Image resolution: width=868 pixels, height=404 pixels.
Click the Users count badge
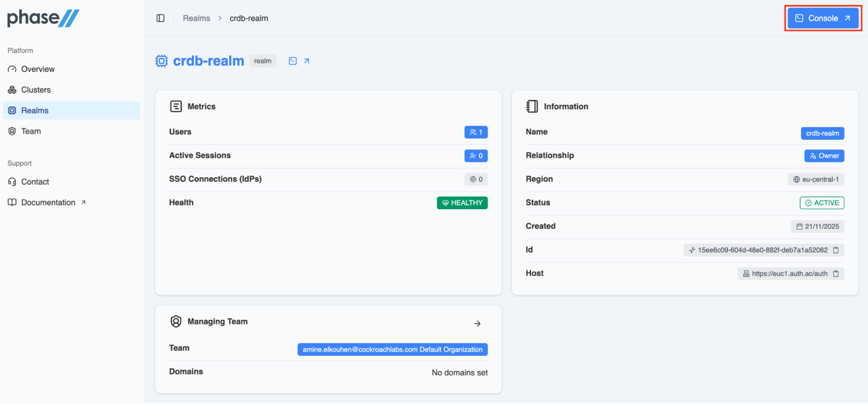(x=476, y=132)
